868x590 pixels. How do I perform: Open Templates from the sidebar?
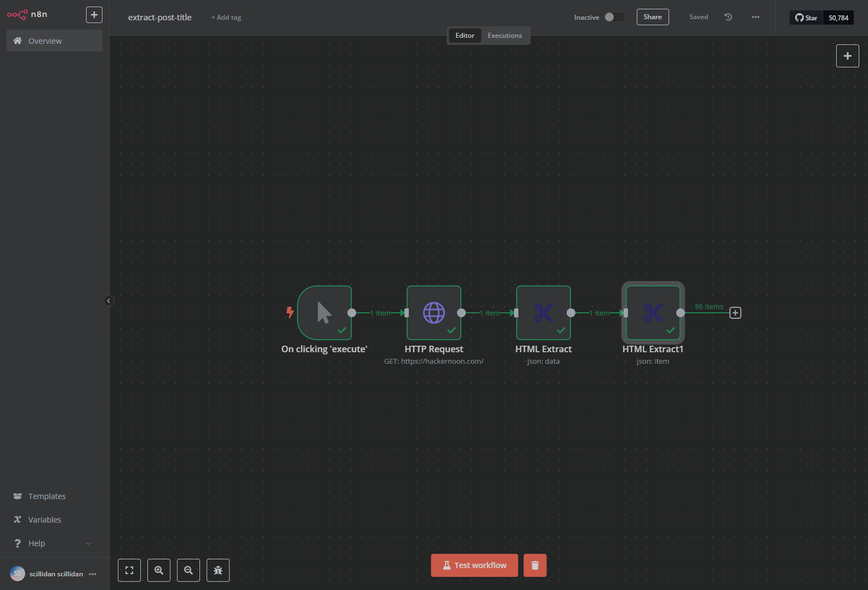pos(54,496)
